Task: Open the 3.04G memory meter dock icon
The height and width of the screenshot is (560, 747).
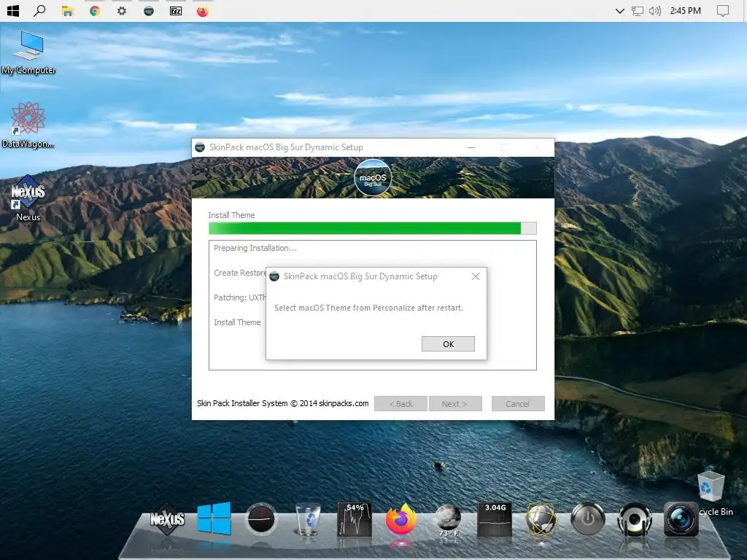Action: tap(495, 519)
